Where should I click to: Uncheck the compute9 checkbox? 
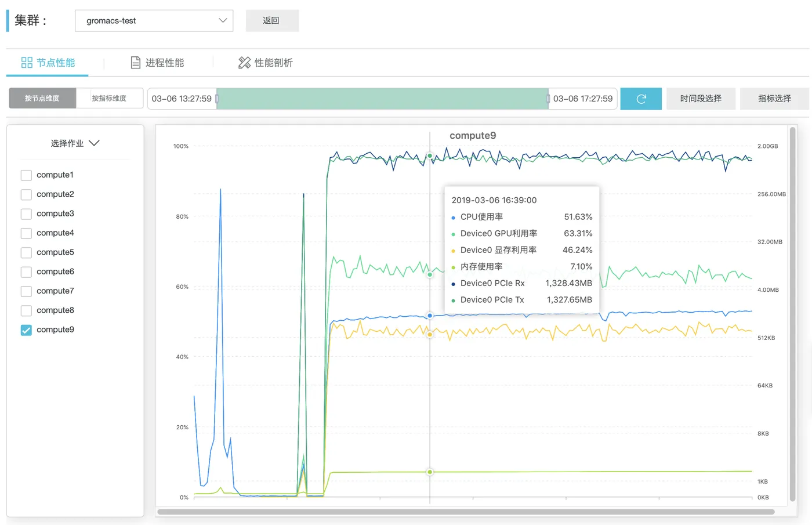tap(26, 330)
